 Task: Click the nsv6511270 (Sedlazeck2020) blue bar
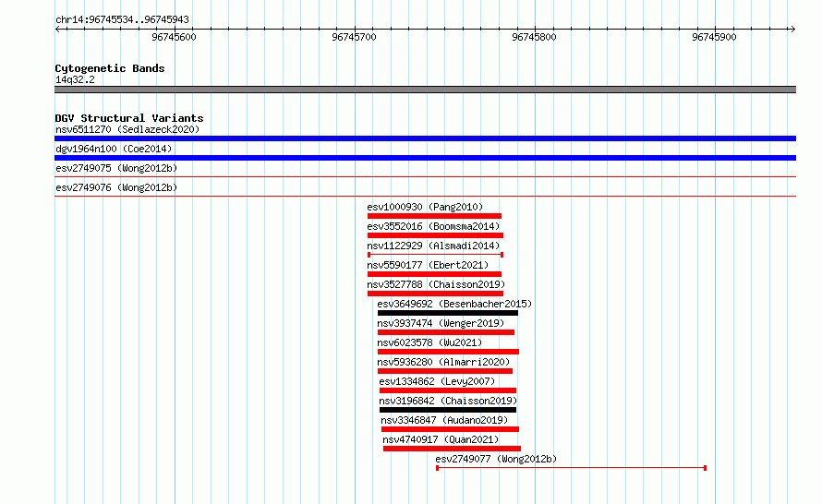[x=425, y=138]
